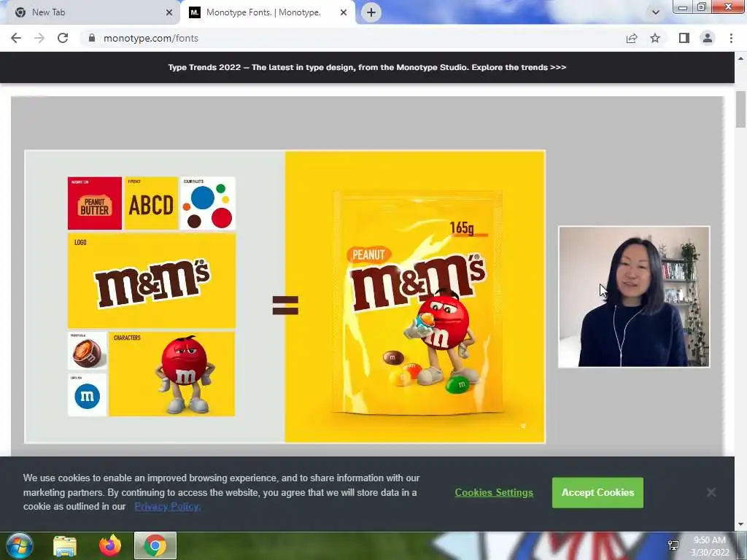The width and height of the screenshot is (747, 560).
Task: Click the red M&M character tile
Action: [172, 374]
